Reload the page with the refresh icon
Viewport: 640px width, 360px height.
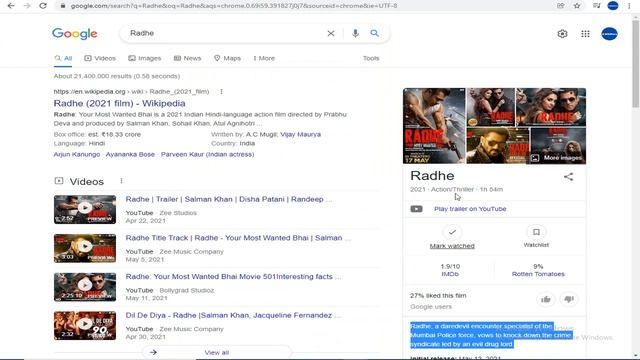(x=43, y=6)
